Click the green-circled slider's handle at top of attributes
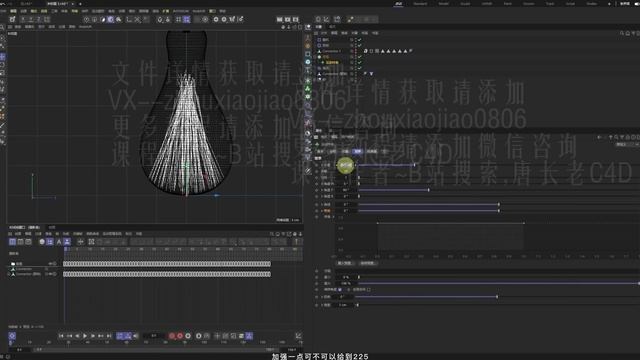The image size is (640, 360). pyautogui.click(x=414, y=165)
